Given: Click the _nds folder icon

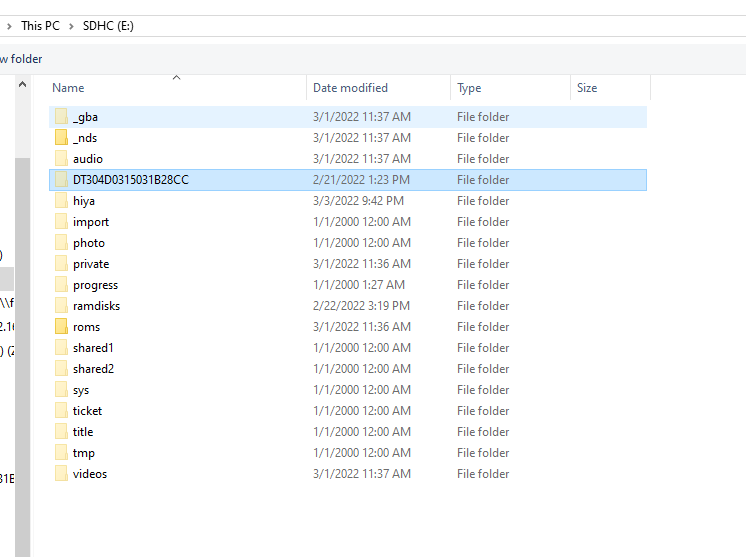Looking at the screenshot, I should point(61,137).
